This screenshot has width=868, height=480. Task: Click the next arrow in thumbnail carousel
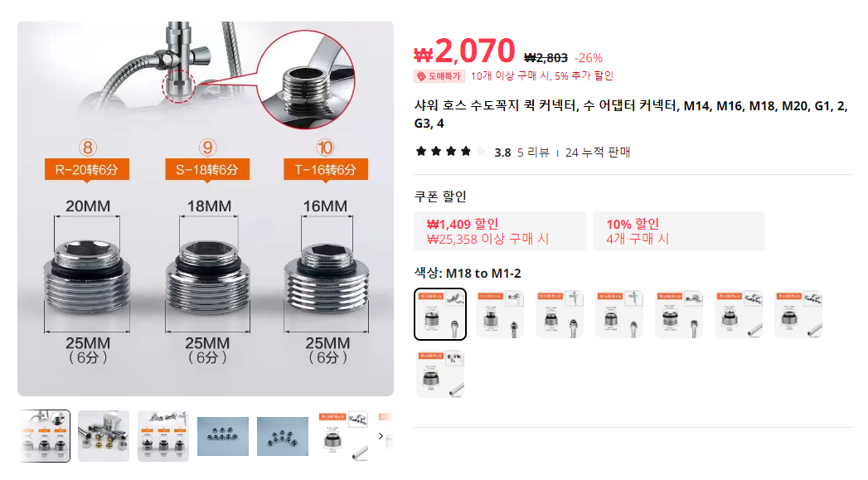381,436
